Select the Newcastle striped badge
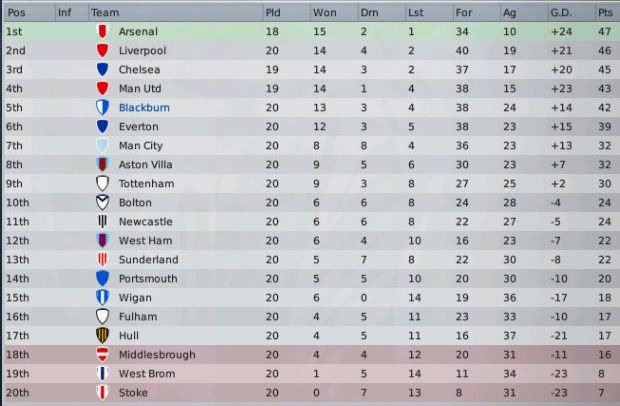 point(102,222)
